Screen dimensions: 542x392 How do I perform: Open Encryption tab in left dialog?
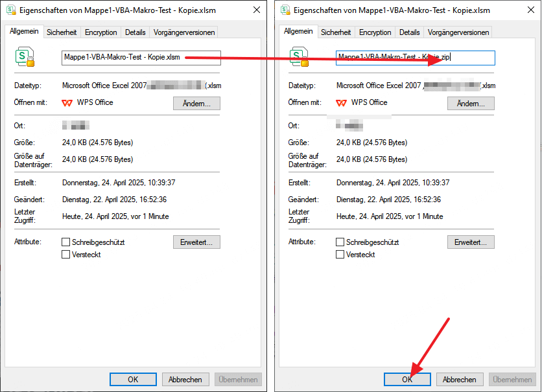[x=100, y=32]
